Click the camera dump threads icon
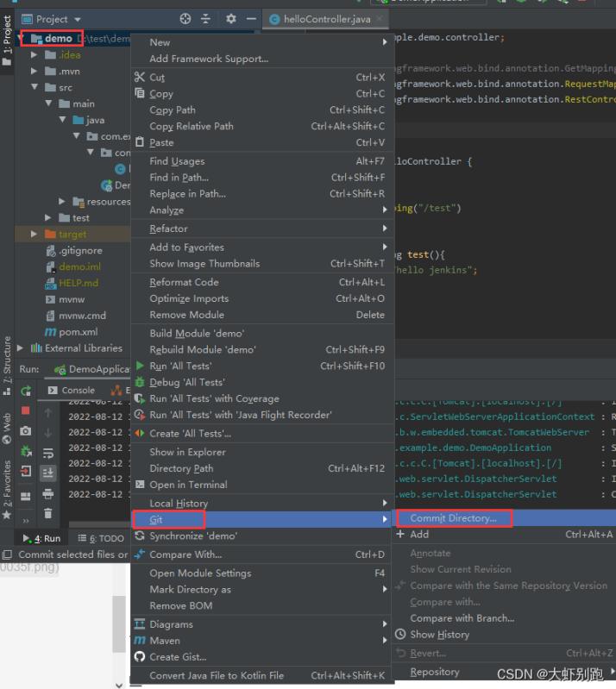The image size is (616, 689). (26, 430)
